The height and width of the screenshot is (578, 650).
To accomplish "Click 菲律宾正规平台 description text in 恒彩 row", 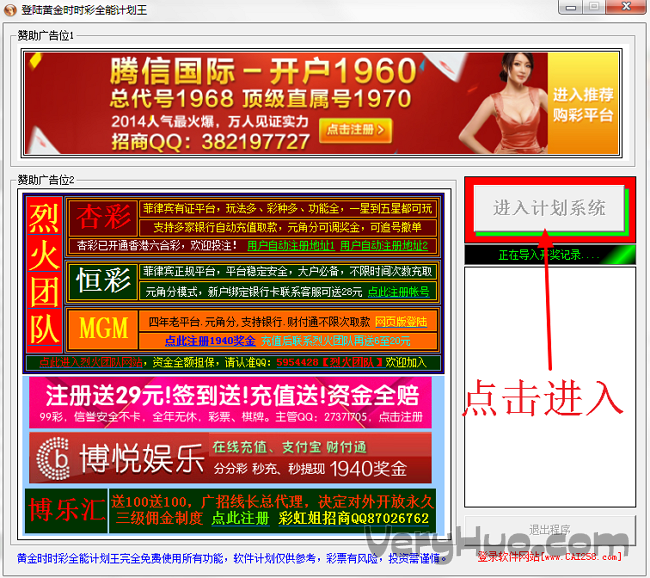I will pyautogui.click(x=288, y=272).
